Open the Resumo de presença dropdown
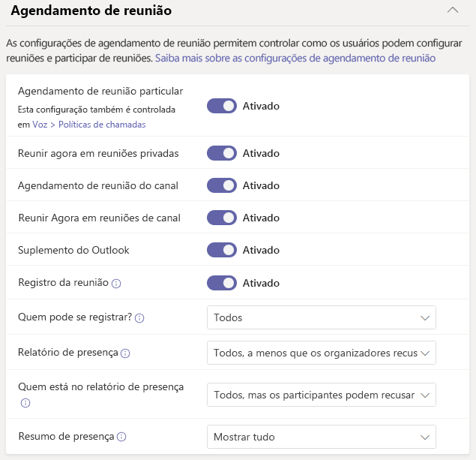This screenshot has width=476, height=460. pos(321,437)
